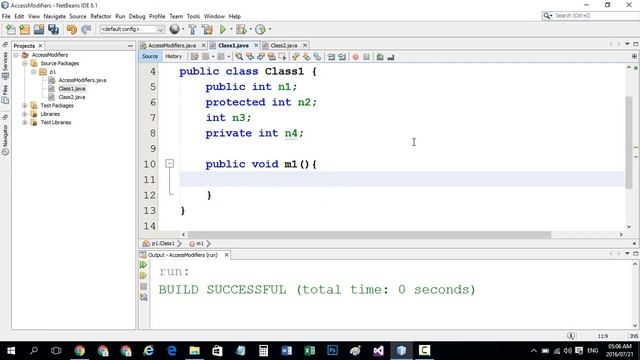This screenshot has height=360, width=640.
Task: Click Stop Macro Recording icon
Action: coord(367,57)
